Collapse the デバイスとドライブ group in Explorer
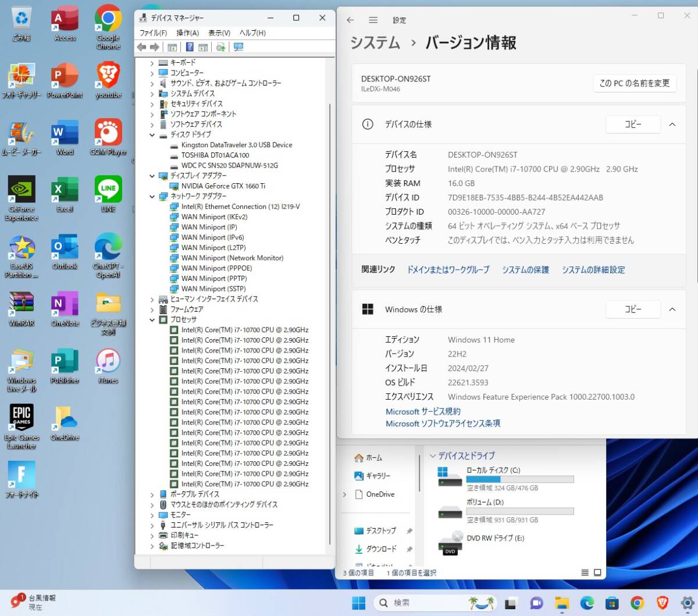Viewport: 698px width, 616px height. (x=432, y=456)
